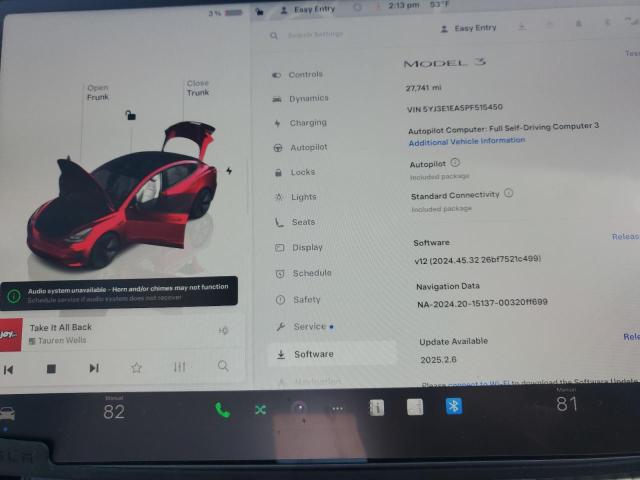Tap the lock icon in top status bar
Screen dimensions: 640x480
click(259, 11)
